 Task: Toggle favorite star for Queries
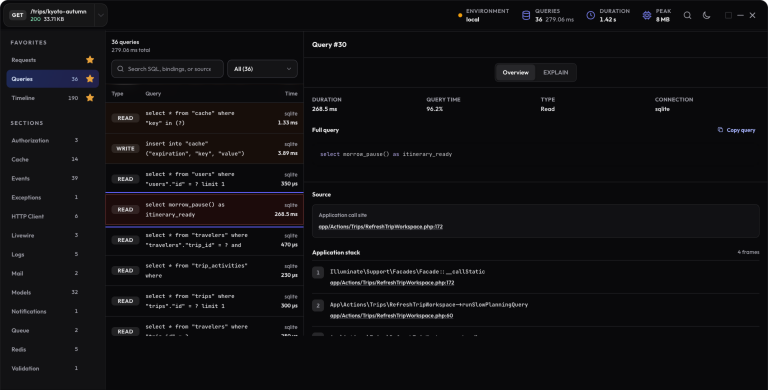pos(90,79)
